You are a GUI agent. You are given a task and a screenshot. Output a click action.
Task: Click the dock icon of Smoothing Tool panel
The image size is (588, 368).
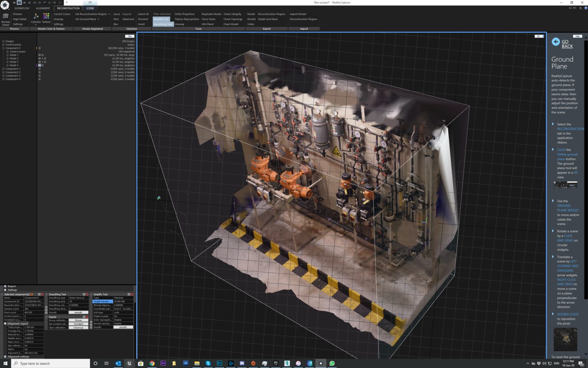84,294
